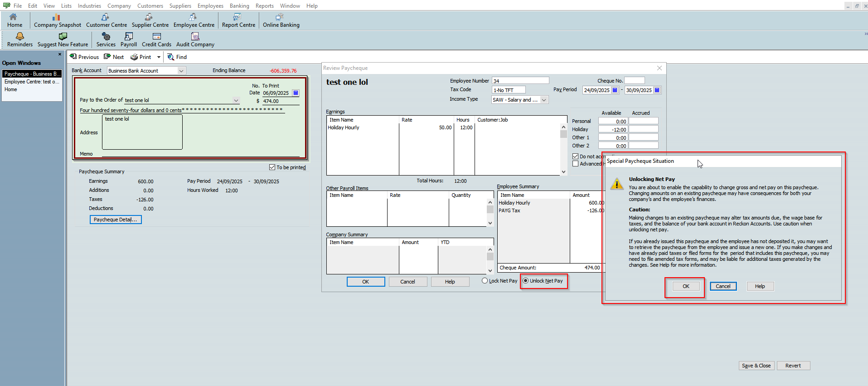Image resolution: width=868 pixels, height=386 pixels.
Task: Toggle the To be printed checkbox
Action: tap(272, 167)
